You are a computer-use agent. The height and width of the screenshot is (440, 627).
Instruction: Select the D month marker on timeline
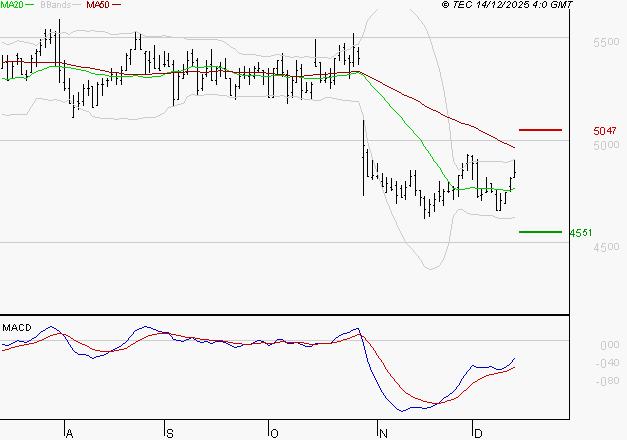click(x=478, y=433)
